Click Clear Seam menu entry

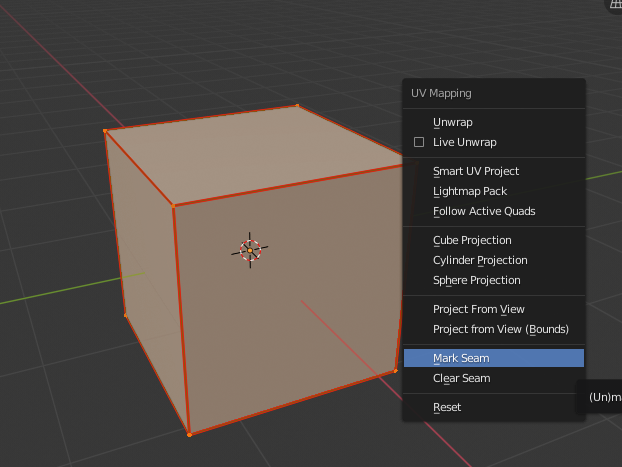point(493,378)
